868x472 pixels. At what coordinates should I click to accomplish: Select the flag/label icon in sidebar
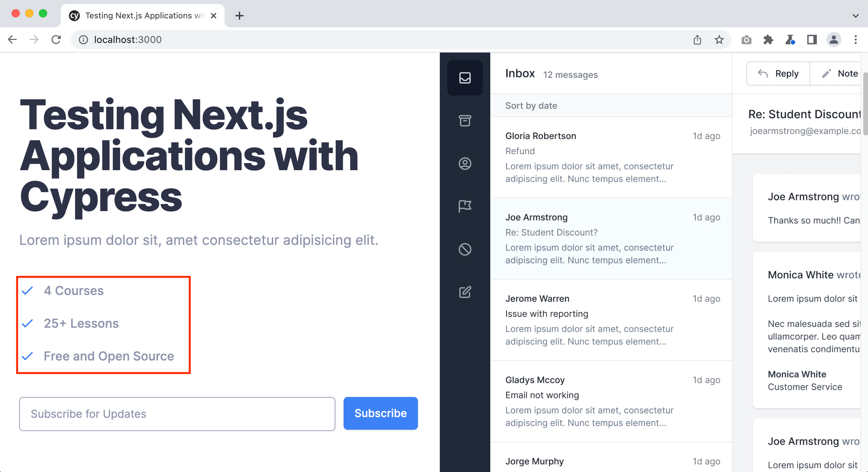pos(465,206)
